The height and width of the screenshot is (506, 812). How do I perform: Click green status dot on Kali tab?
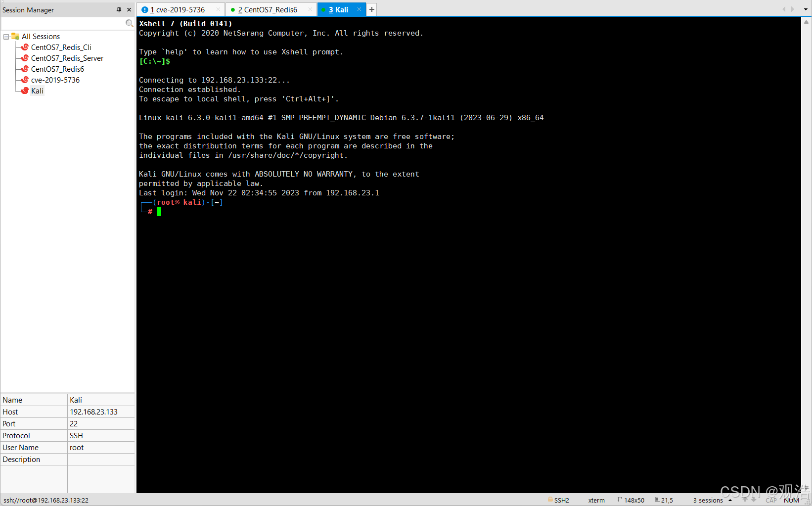coord(323,10)
